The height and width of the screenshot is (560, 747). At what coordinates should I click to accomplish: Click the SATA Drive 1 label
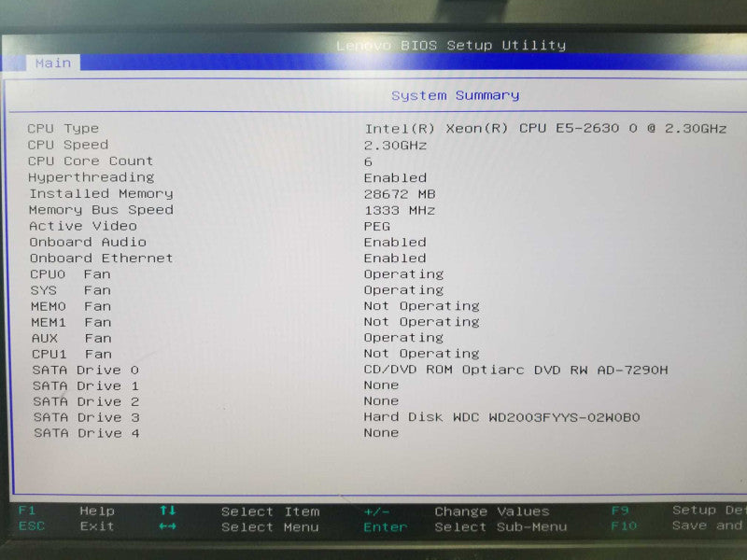click(86, 385)
